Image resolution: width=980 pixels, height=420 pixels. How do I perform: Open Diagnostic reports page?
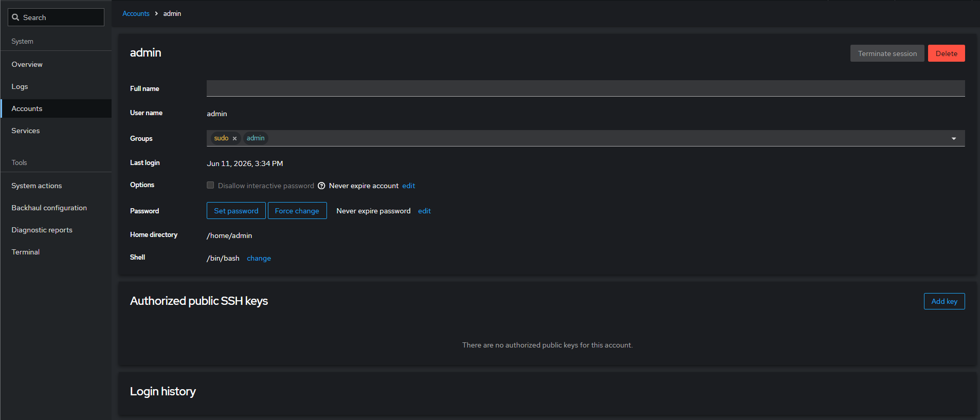pos(56,230)
